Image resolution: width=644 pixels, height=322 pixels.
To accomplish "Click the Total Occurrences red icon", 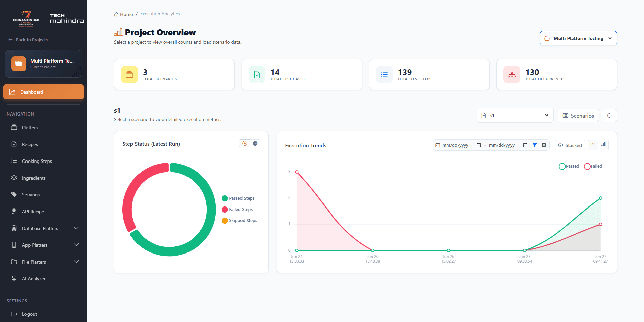I will click(512, 75).
